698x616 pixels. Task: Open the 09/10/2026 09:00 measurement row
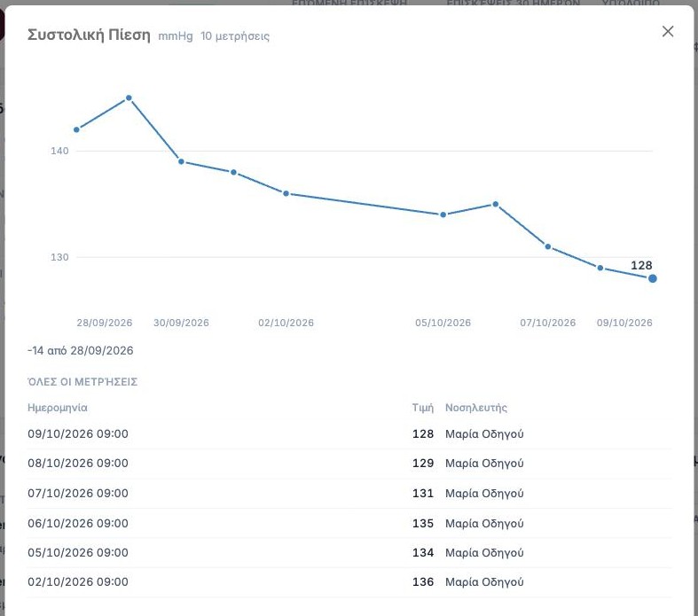tap(349, 434)
